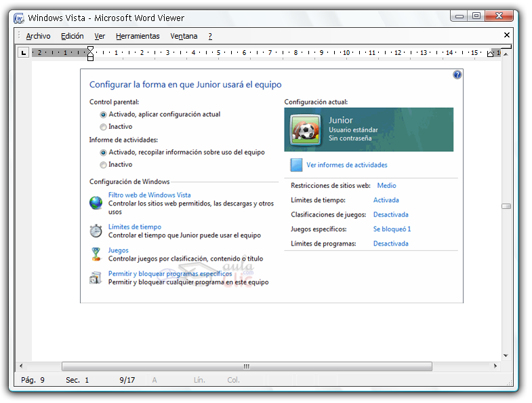Viewport: 532px width, 403px height.
Task: Click the Word Viewer document icon in title bar
Action: coord(19,18)
